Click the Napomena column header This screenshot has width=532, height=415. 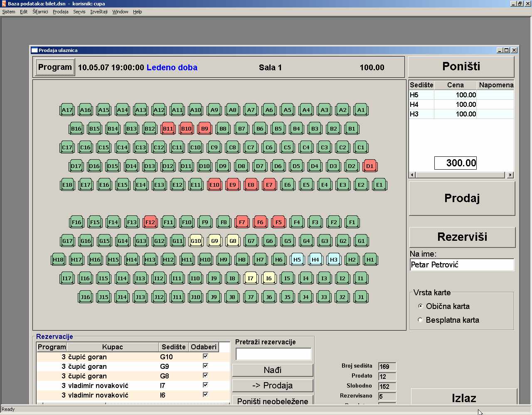tap(496, 85)
